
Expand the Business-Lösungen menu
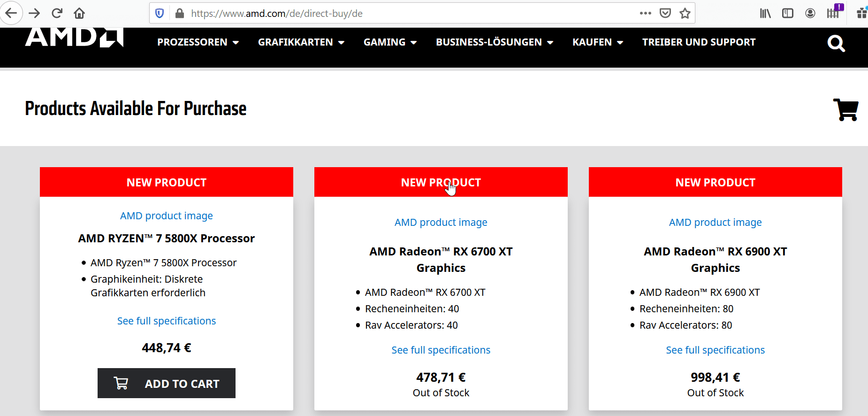[495, 42]
